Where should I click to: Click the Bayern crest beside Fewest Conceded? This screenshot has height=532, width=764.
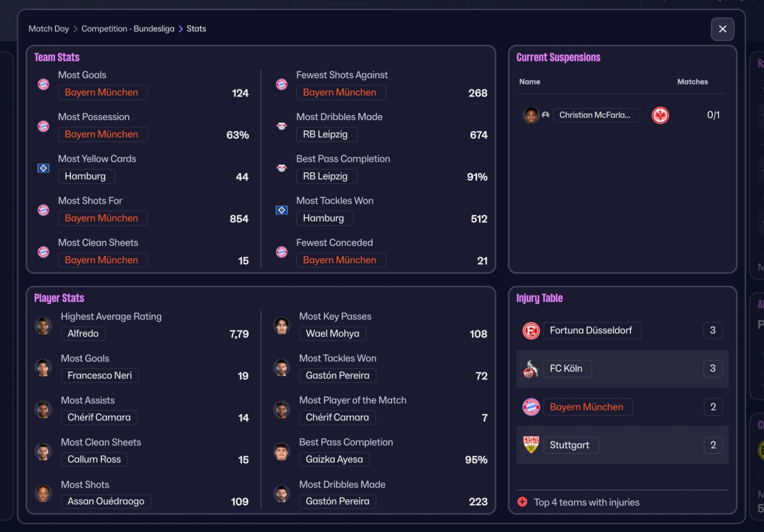pos(282,252)
